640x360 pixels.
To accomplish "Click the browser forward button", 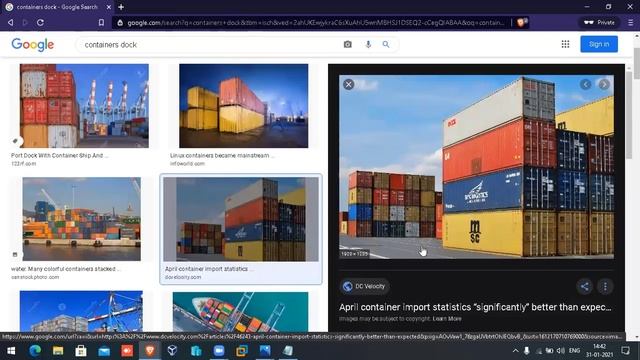I will (25, 22).
